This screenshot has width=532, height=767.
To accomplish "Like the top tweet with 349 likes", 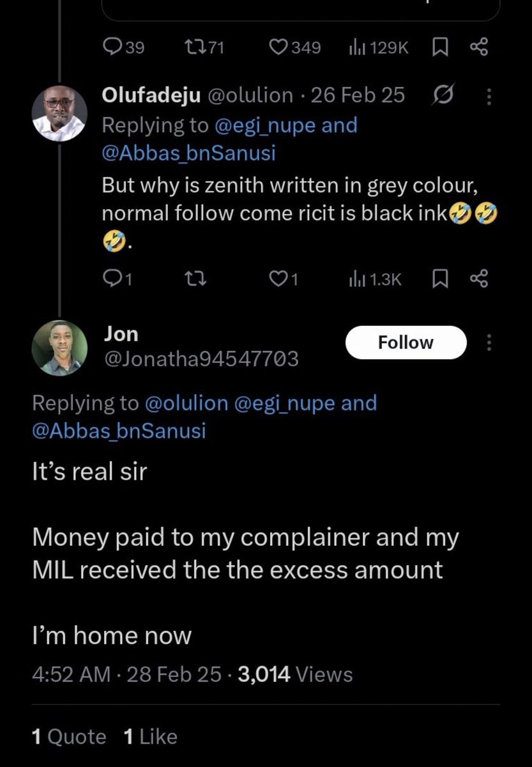I will pos(295,47).
